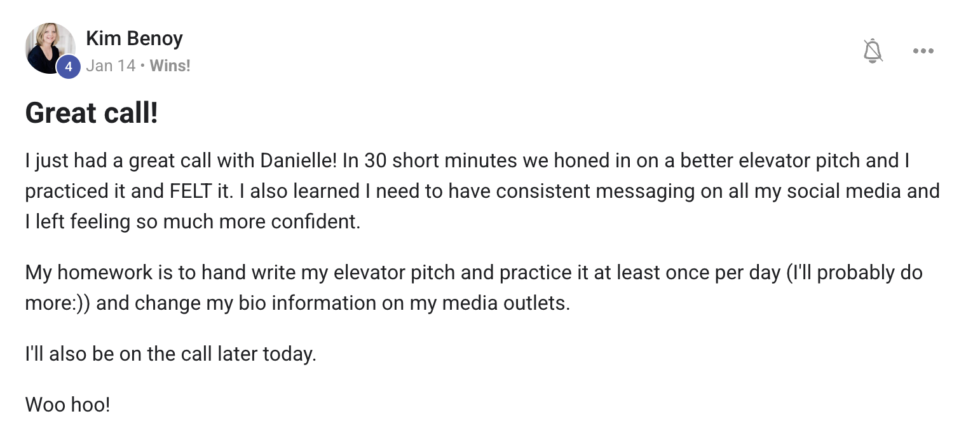Click the "Woo hoo!" closing line

click(68, 405)
